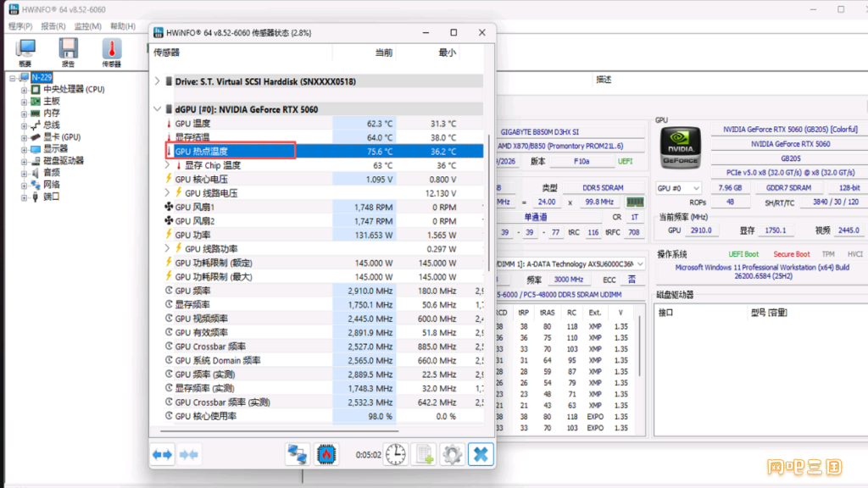Click the GPU core voltage lightning icon
The height and width of the screenshot is (488, 868).
169,179
